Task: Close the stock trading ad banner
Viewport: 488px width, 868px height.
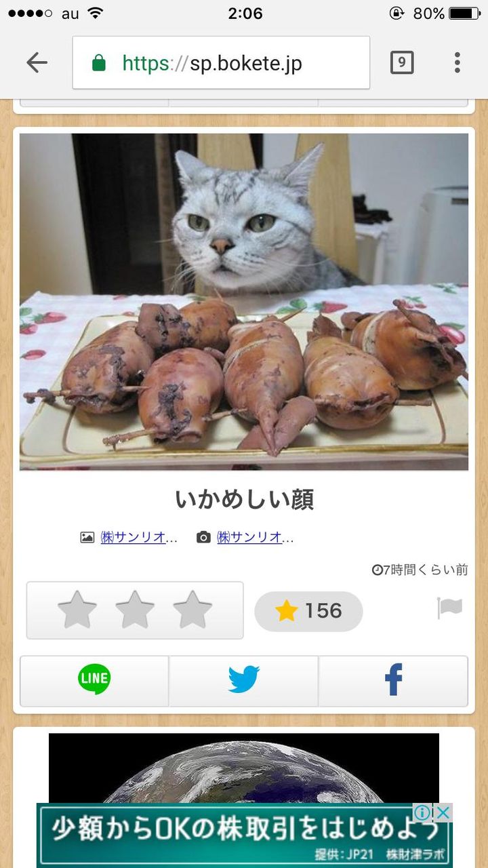Action: 443,812
